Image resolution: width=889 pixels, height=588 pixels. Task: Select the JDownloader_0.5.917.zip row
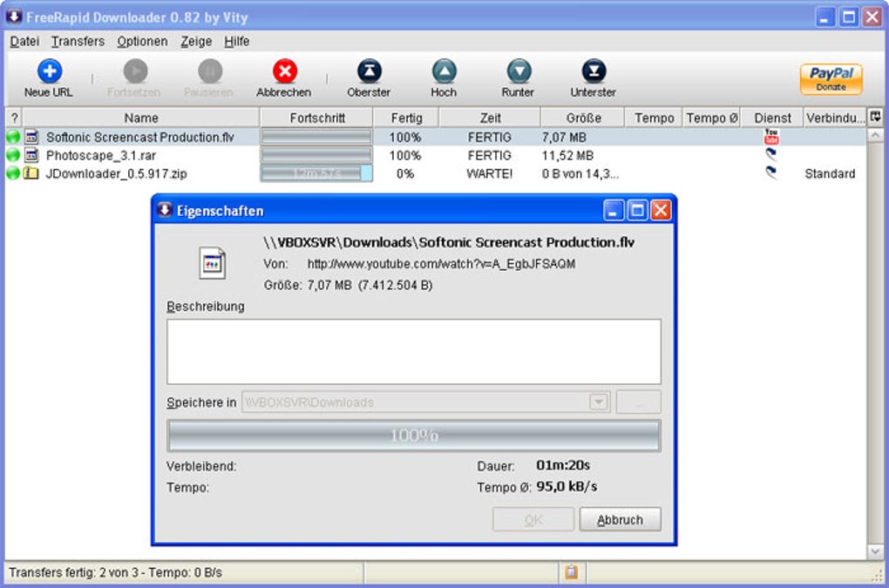[x=436, y=173]
